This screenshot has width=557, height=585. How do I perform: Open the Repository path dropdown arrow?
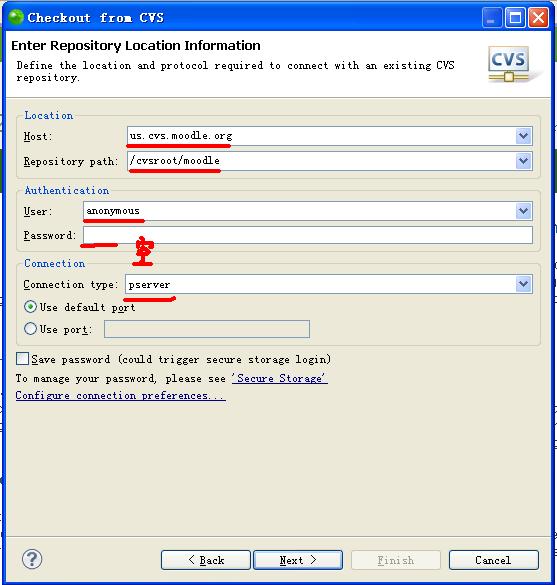523,161
